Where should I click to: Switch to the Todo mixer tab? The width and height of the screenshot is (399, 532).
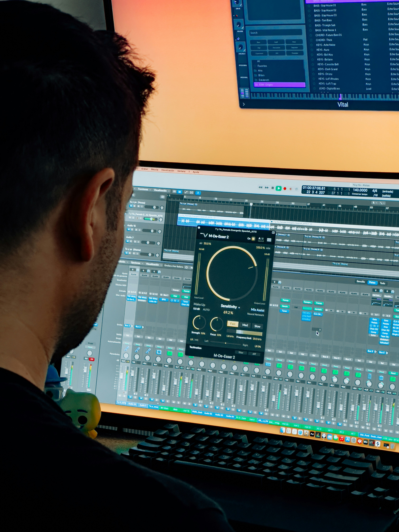pyautogui.click(x=382, y=283)
